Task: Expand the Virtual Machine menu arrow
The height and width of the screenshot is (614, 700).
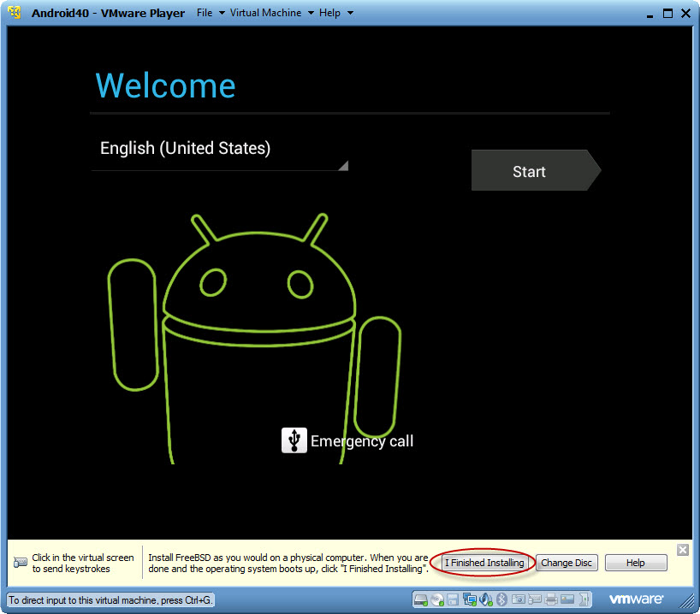Action: pyautogui.click(x=311, y=13)
